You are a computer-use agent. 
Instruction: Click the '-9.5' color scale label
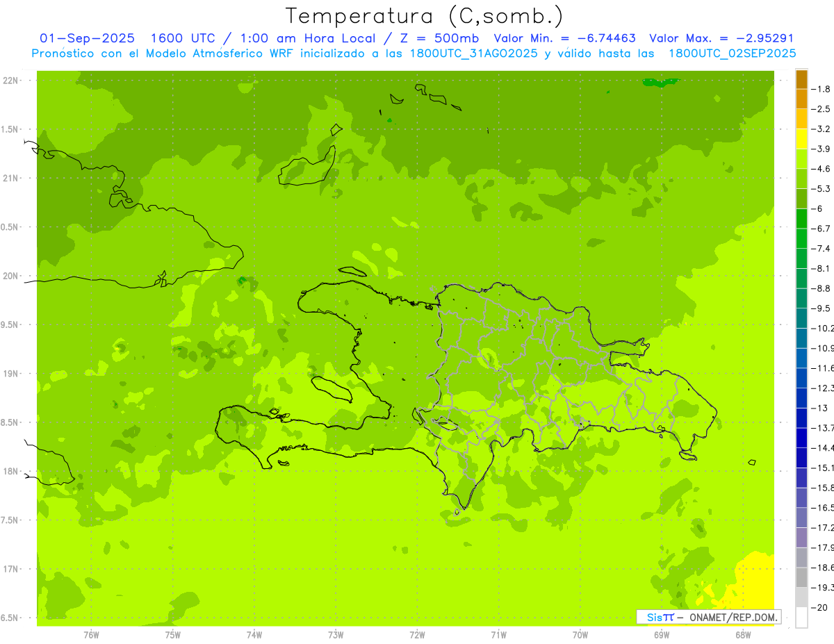821,308
